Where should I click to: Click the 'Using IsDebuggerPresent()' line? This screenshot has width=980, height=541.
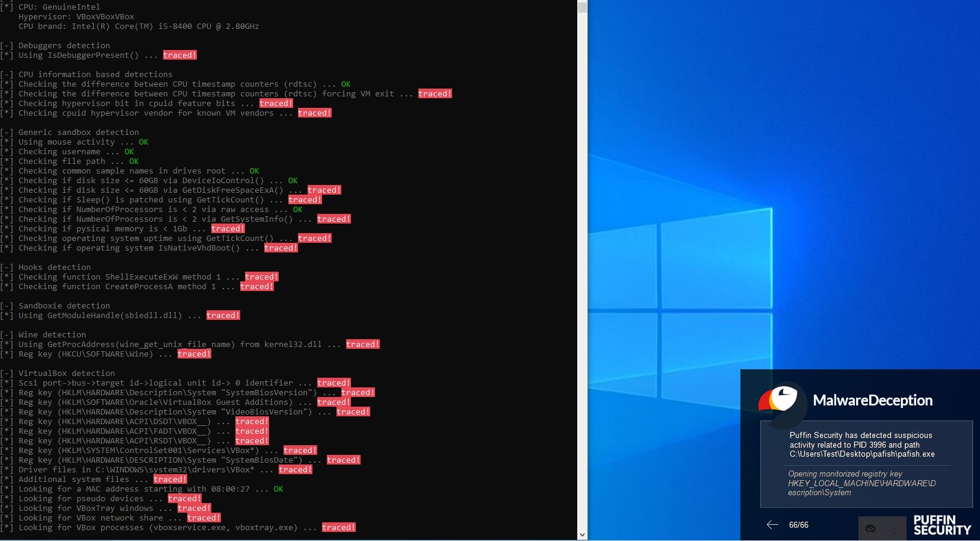pos(99,55)
